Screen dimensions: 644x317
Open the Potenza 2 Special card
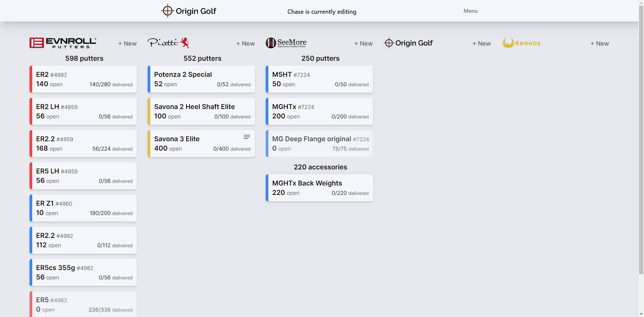(x=201, y=79)
